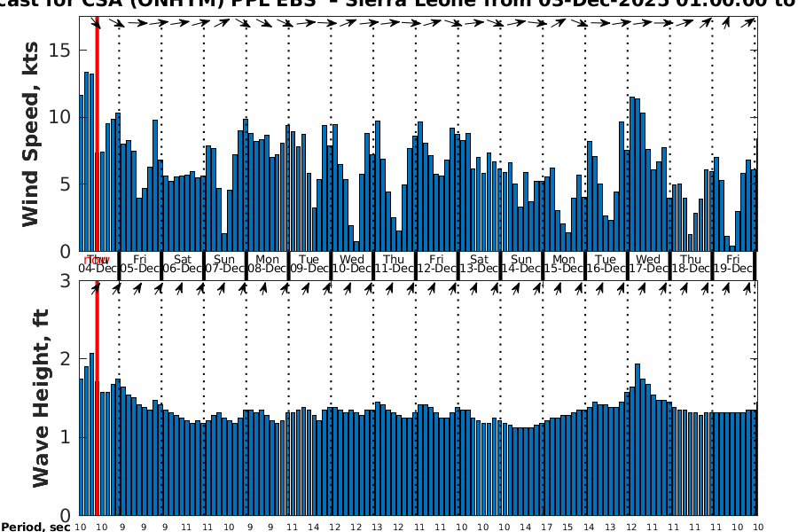Select the Fri 19-Dec date label
The width and height of the screenshot is (798, 532).
(734, 264)
